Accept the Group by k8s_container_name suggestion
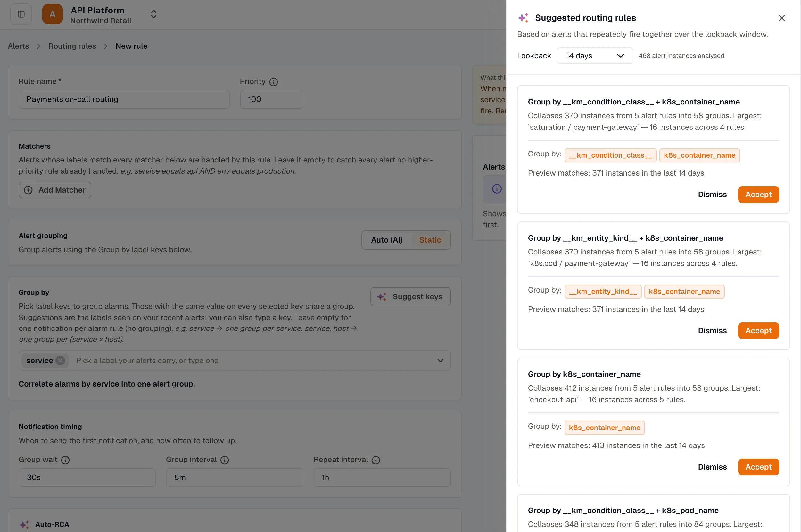801x532 pixels. [758, 467]
